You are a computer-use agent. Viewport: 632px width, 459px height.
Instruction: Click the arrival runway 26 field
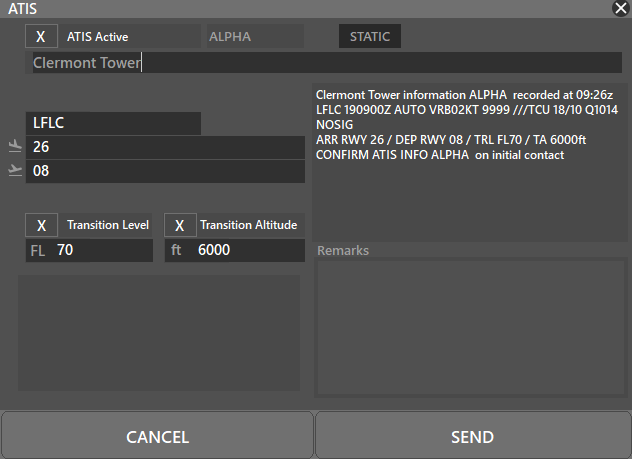click(165, 147)
